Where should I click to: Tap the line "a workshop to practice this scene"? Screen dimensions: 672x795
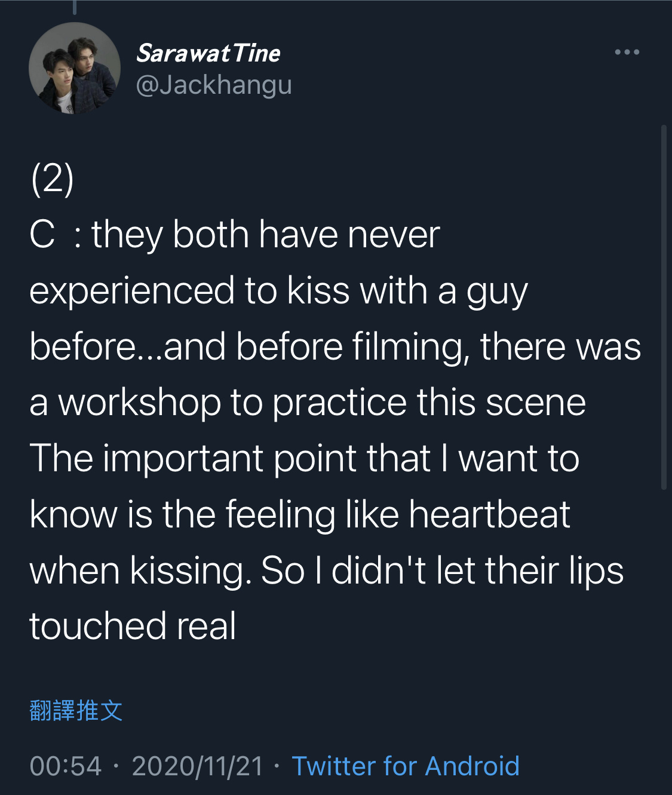(x=308, y=403)
